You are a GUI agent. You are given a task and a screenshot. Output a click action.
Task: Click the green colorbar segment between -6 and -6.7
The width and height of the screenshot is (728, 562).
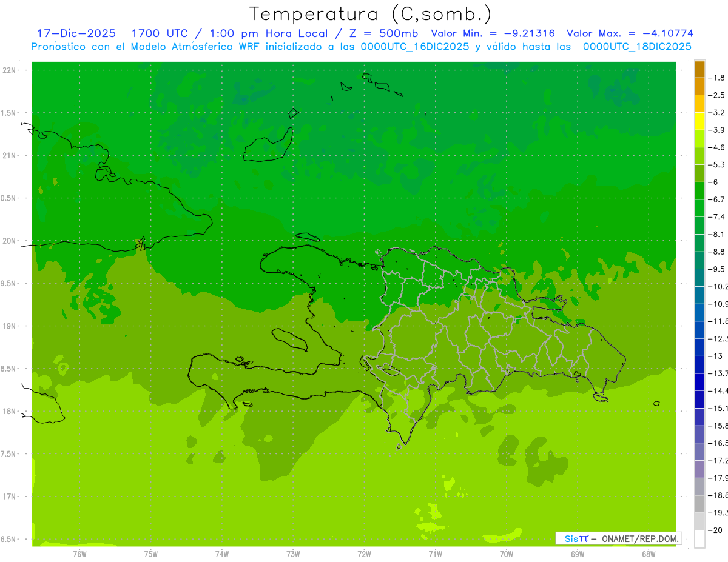pyautogui.click(x=699, y=191)
